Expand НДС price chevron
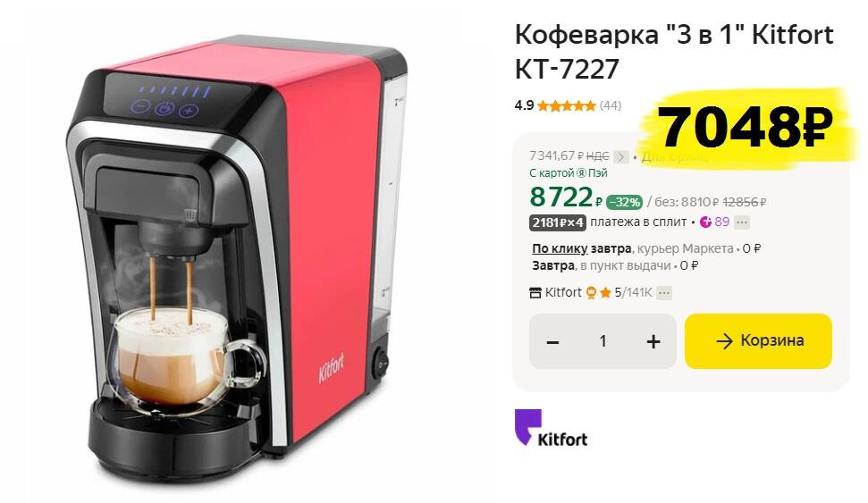Screen dimensions: 868x503 pos(621,157)
